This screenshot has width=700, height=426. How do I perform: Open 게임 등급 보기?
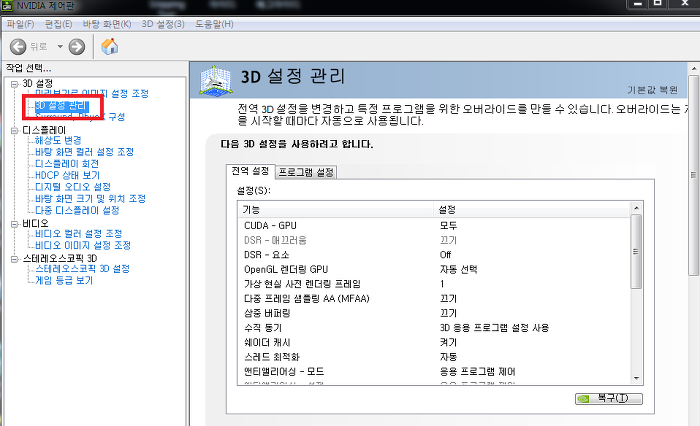[x=64, y=280]
